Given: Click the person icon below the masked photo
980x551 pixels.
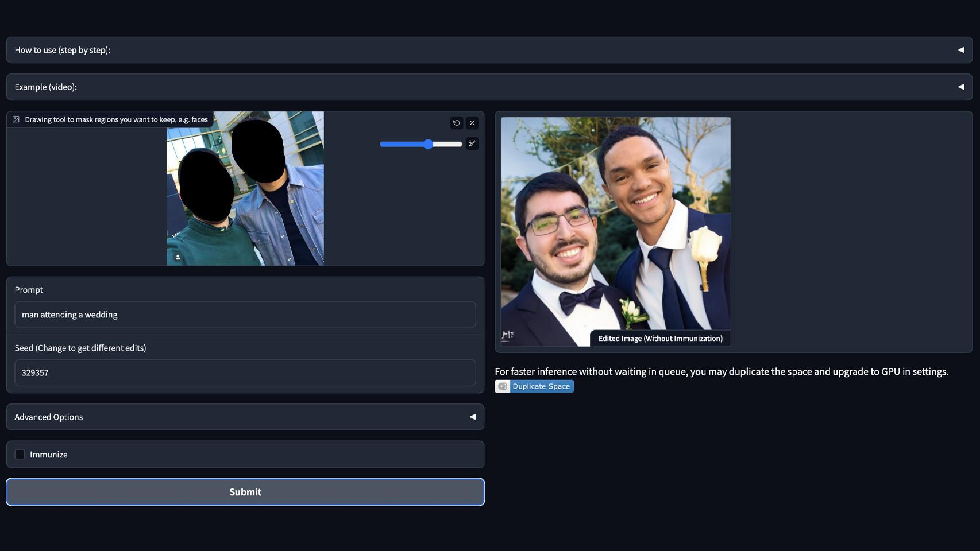Looking at the screenshot, I should pyautogui.click(x=178, y=256).
